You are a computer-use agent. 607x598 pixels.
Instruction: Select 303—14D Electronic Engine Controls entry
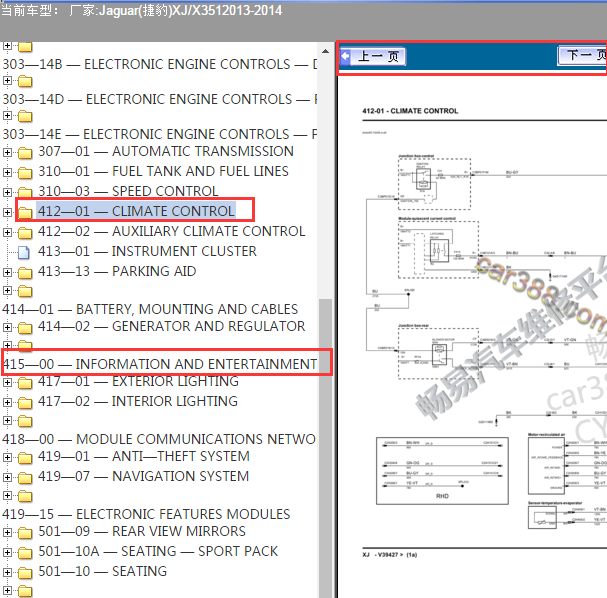pyautogui.click(x=159, y=99)
